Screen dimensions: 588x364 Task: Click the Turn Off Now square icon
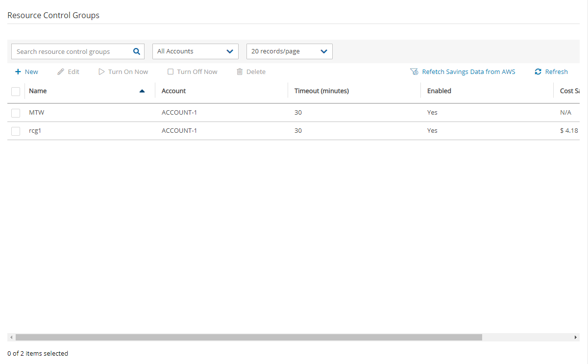tap(171, 72)
